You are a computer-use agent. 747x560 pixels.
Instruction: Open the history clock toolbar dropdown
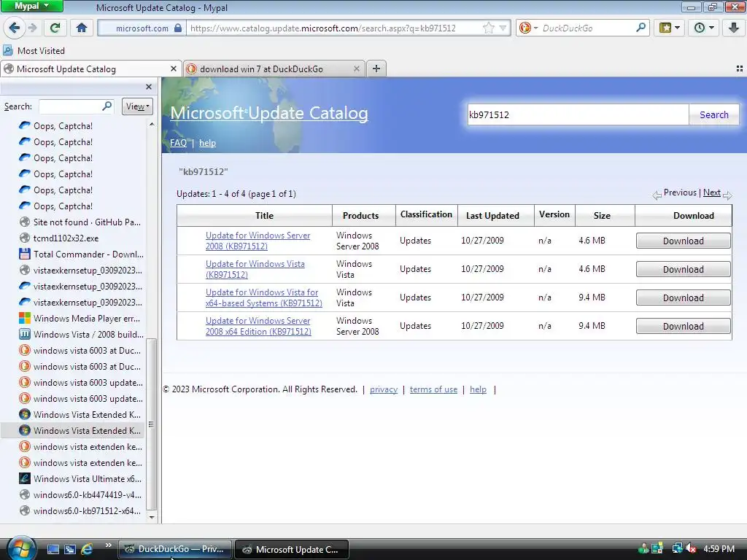tap(704, 28)
